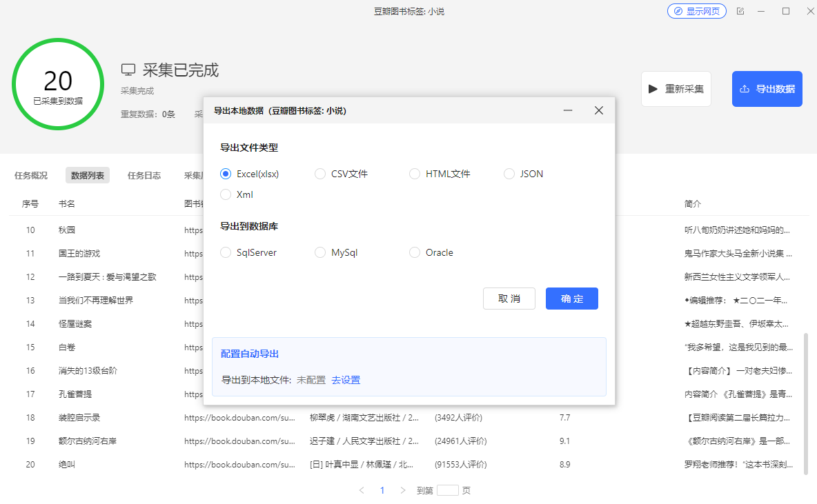Choose Oracle database export
The width and height of the screenshot is (817, 504).
click(431, 252)
